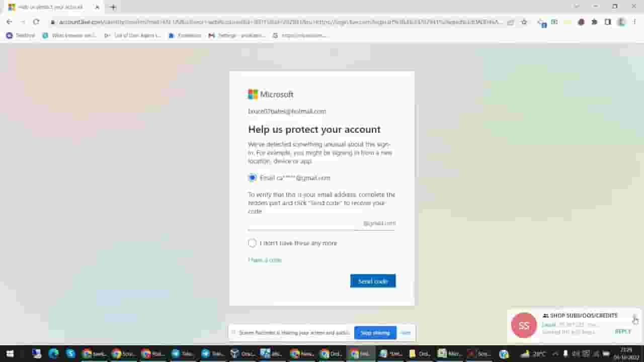The image size is (644, 362).
Task: Close the "Help us protect your account" tab
Action: pos(97,7)
